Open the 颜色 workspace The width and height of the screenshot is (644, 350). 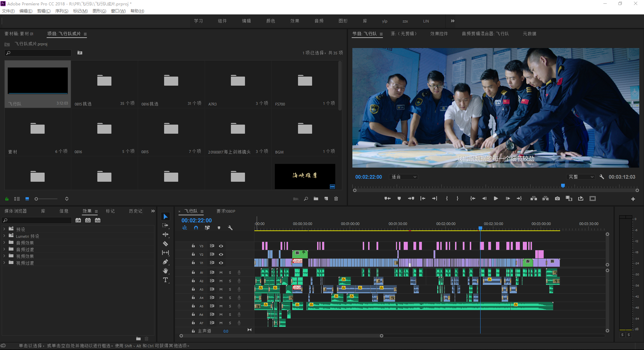click(270, 21)
